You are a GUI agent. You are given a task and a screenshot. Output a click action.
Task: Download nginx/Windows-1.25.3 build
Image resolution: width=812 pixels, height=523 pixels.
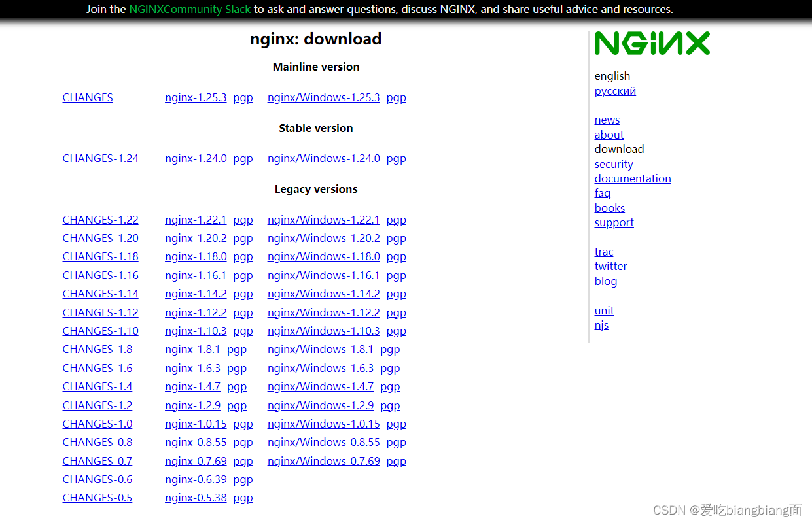pos(323,97)
